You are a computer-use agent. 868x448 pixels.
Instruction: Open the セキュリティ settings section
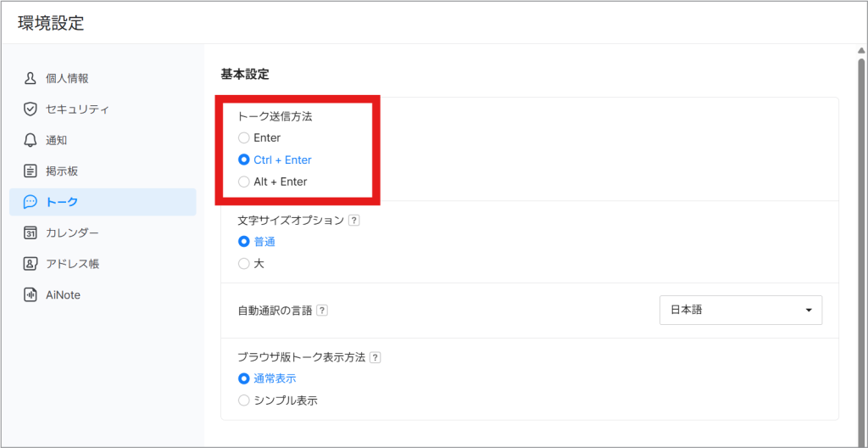[x=77, y=109]
